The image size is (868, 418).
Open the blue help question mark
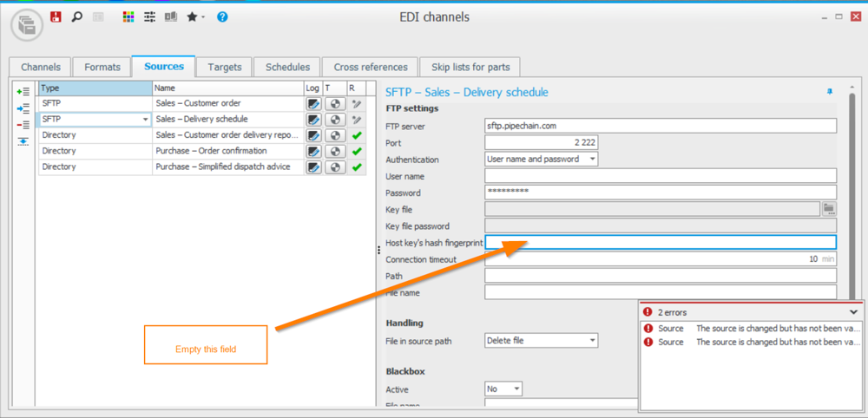point(222,17)
